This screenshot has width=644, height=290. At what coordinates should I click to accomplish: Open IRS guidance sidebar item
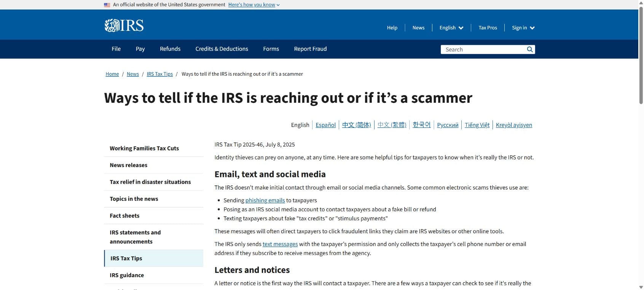(154, 275)
